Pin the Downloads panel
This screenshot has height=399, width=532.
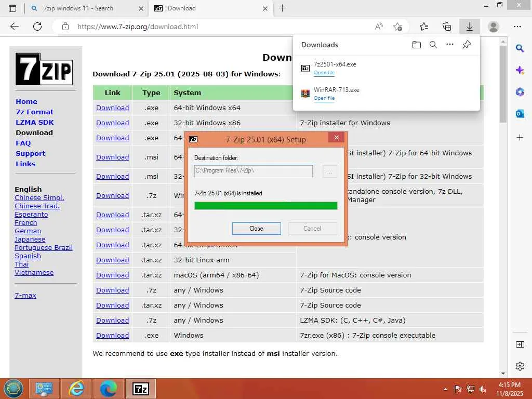pos(467,45)
